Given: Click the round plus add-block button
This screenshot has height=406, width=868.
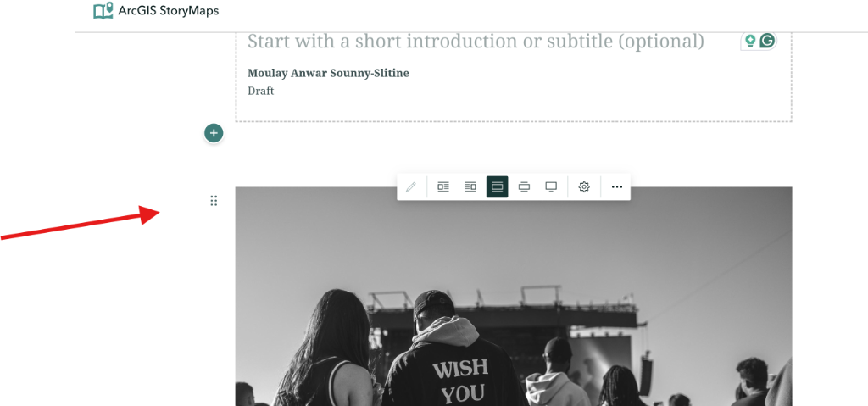Looking at the screenshot, I should [214, 133].
